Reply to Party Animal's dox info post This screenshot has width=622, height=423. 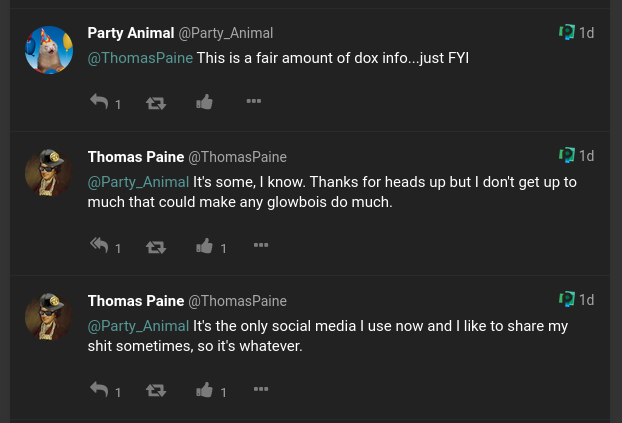[99, 102]
